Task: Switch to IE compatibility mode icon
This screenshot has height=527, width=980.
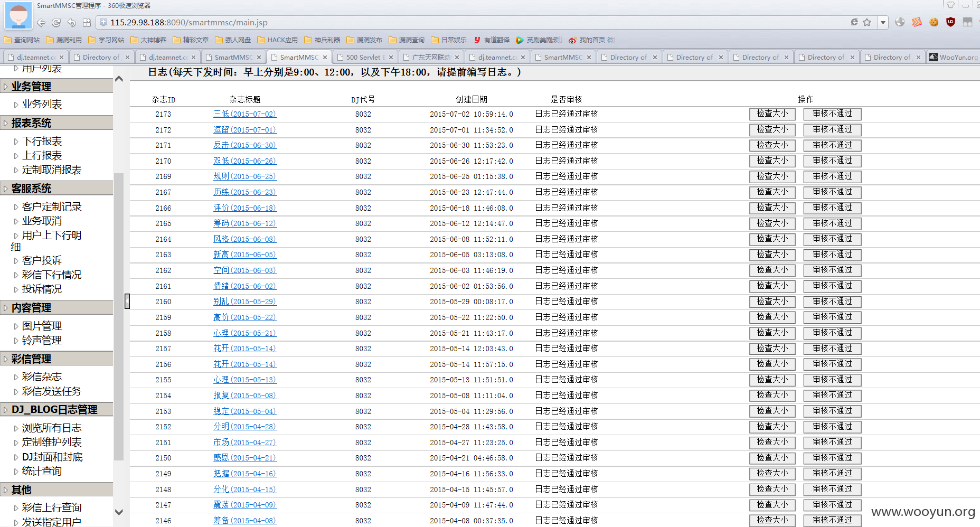Action: coord(854,22)
